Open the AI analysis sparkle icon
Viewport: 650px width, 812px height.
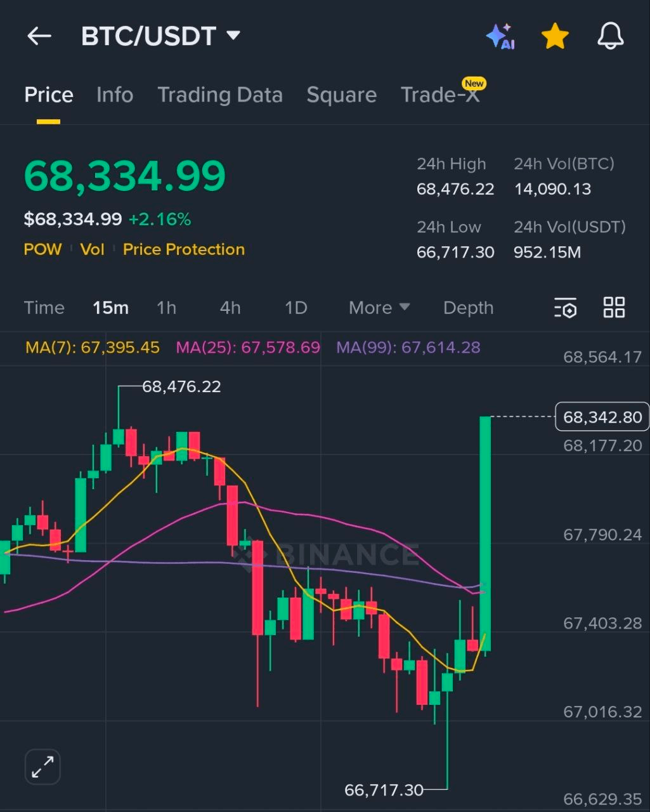[x=500, y=36]
